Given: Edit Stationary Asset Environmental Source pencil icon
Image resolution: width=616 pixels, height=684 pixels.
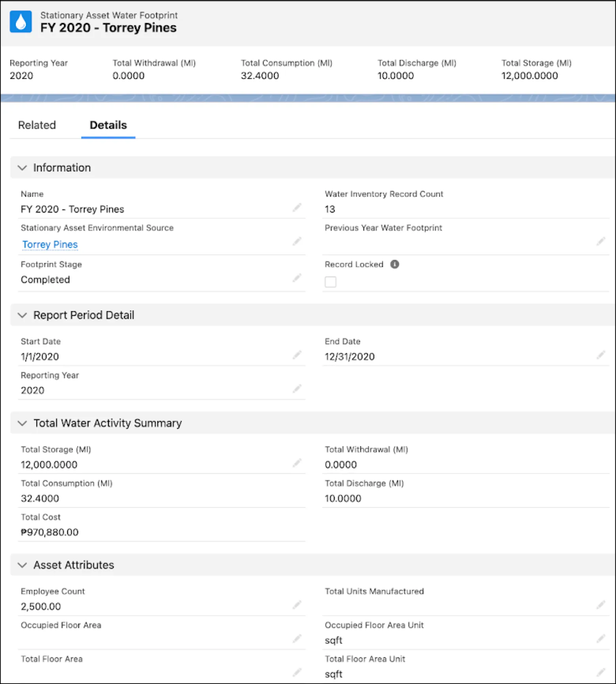Looking at the screenshot, I should 297,242.
